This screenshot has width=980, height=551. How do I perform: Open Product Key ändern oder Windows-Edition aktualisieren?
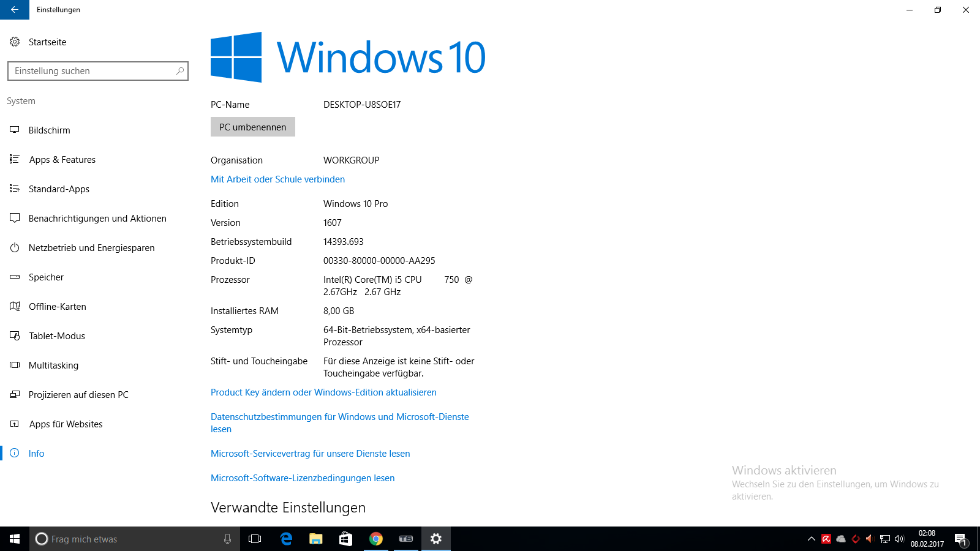point(323,392)
